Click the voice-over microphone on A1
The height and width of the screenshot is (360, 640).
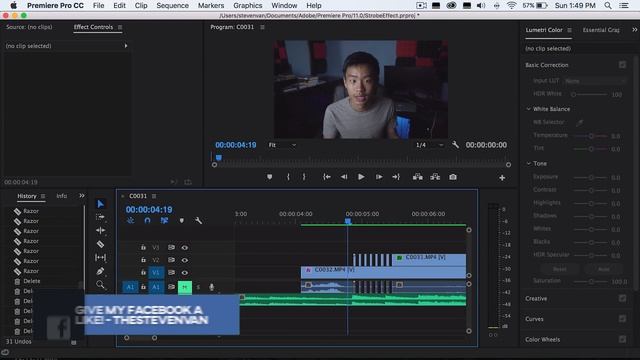tap(211, 287)
